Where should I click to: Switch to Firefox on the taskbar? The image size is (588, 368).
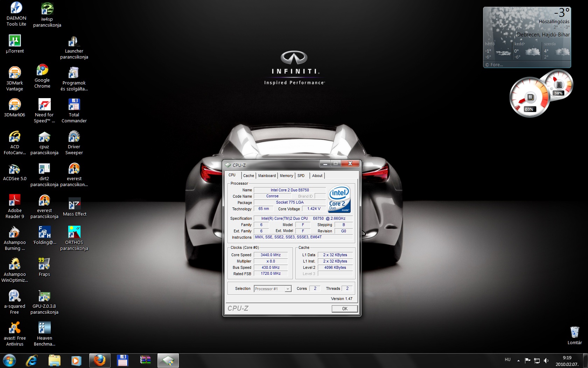coord(100,361)
